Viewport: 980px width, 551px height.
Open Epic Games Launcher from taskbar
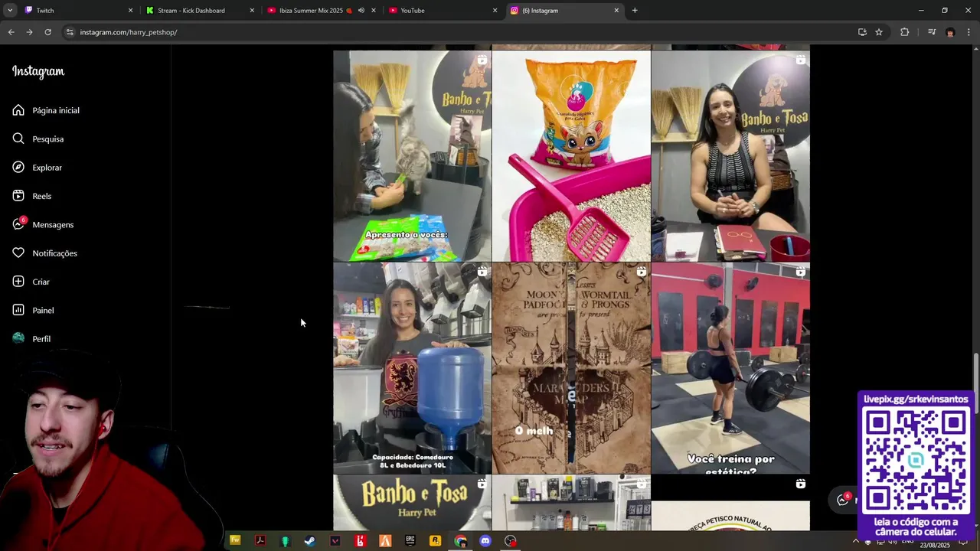pyautogui.click(x=410, y=541)
